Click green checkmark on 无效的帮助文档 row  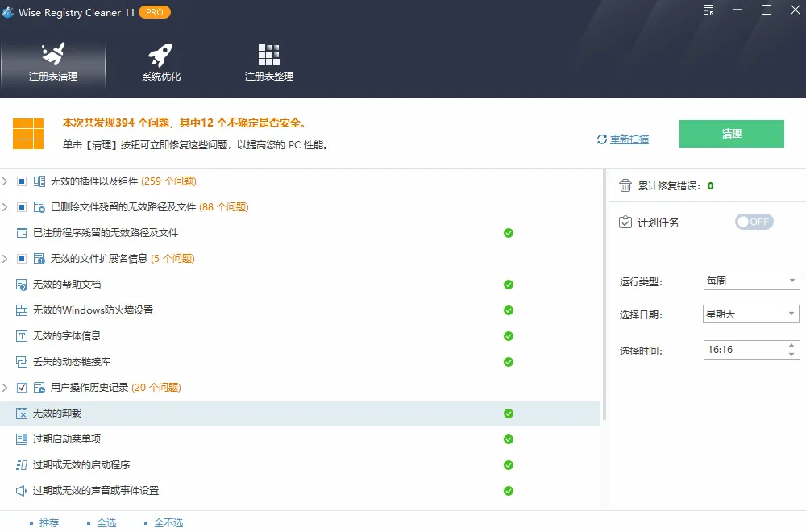click(509, 285)
